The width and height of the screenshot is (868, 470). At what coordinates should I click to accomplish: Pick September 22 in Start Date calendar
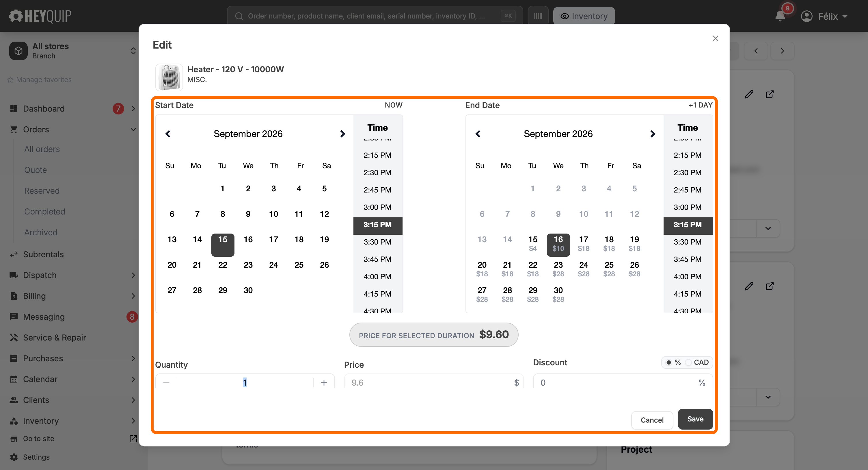click(x=222, y=265)
